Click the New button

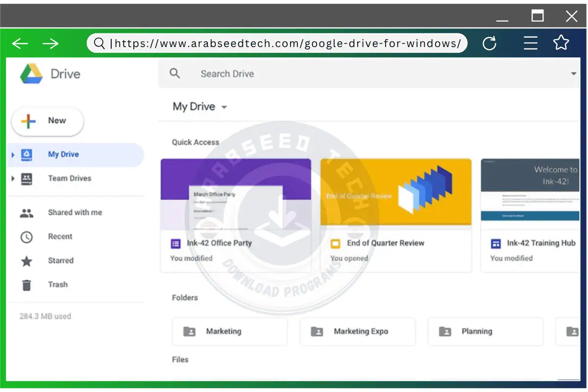click(47, 120)
